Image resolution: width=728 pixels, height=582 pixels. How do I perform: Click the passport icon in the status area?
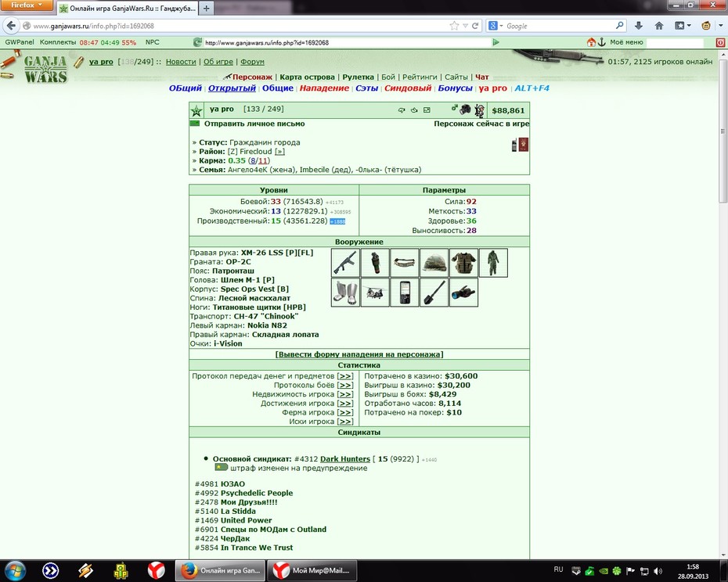click(x=524, y=145)
